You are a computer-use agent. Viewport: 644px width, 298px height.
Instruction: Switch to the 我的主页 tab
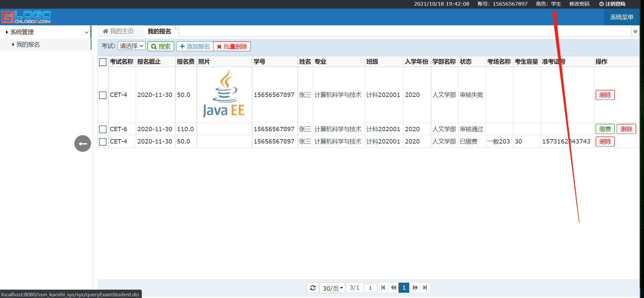click(118, 31)
